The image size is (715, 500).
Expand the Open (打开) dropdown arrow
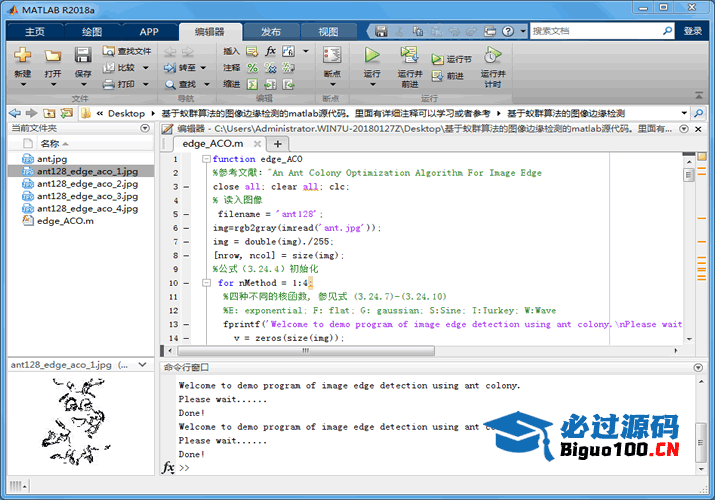click(x=53, y=84)
